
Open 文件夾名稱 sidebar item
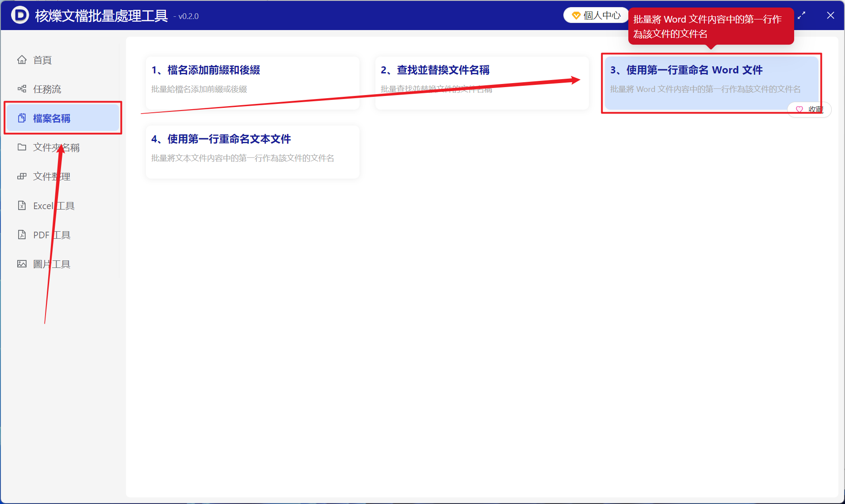(x=62, y=147)
